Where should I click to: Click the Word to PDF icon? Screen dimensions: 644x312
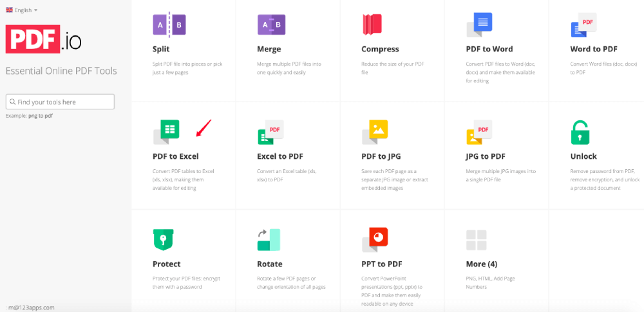click(x=583, y=25)
